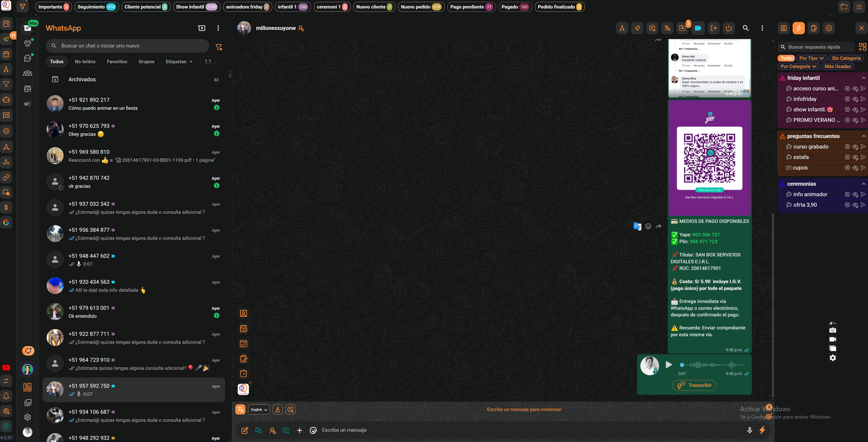868x442 pixels.
Task: Click the power icon in chat header
Action: point(729,28)
